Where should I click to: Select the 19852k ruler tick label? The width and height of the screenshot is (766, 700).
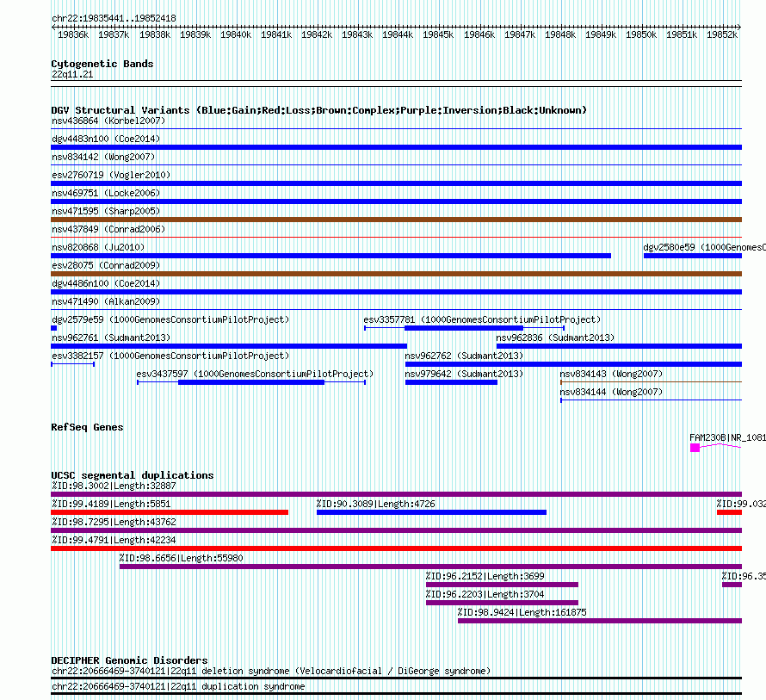coord(721,34)
